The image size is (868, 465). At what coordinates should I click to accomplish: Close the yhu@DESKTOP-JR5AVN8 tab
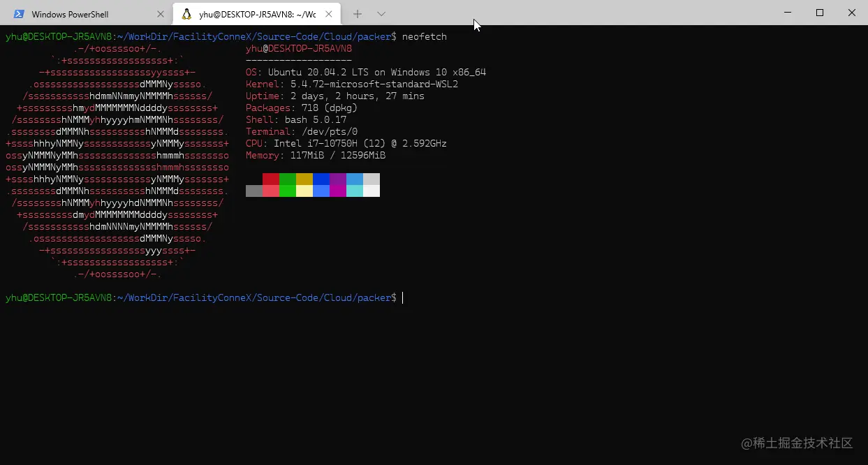click(330, 14)
